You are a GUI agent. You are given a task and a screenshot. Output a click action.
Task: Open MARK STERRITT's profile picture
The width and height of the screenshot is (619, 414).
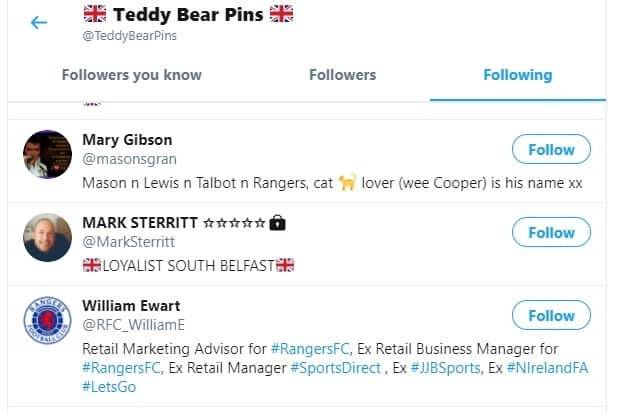point(47,237)
